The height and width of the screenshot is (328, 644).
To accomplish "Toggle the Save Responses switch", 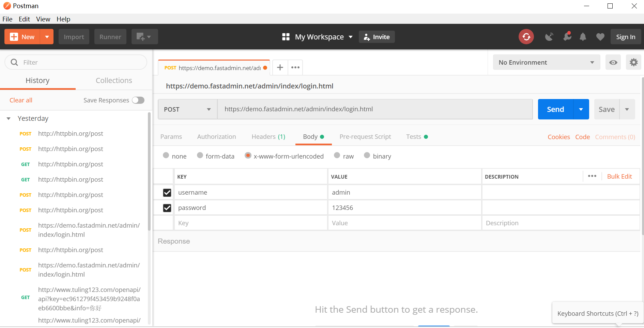I will click(138, 100).
